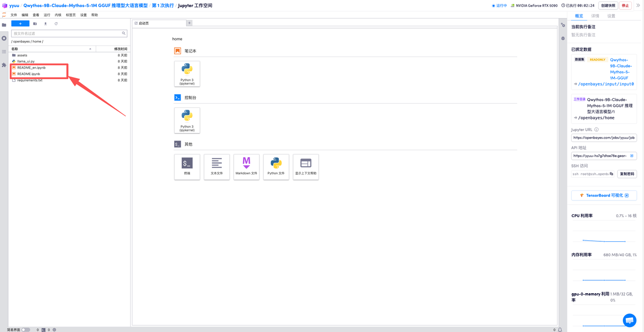Select requirements.txt file
644x332 pixels.
pyautogui.click(x=69, y=80)
